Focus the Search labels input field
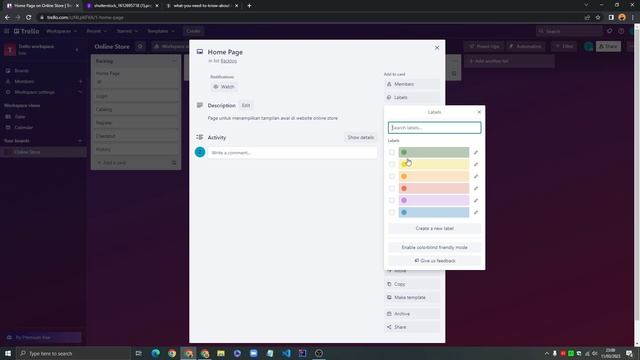 (x=434, y=128)
